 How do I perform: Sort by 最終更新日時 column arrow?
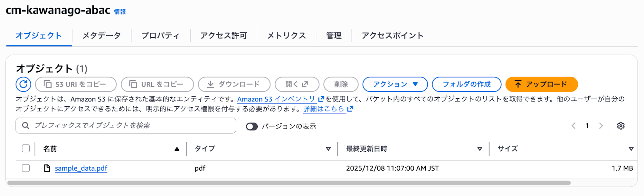coord(479,149)
